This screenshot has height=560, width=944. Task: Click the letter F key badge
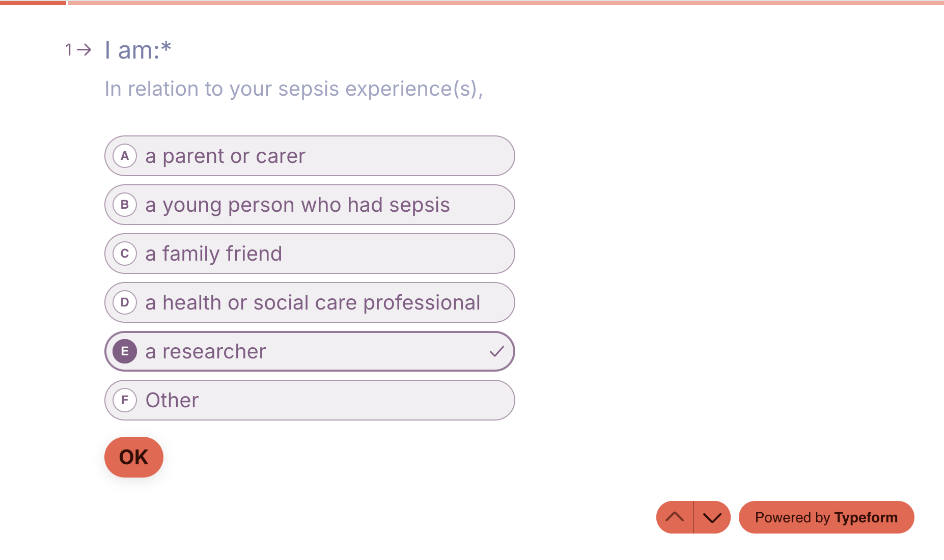125,400
